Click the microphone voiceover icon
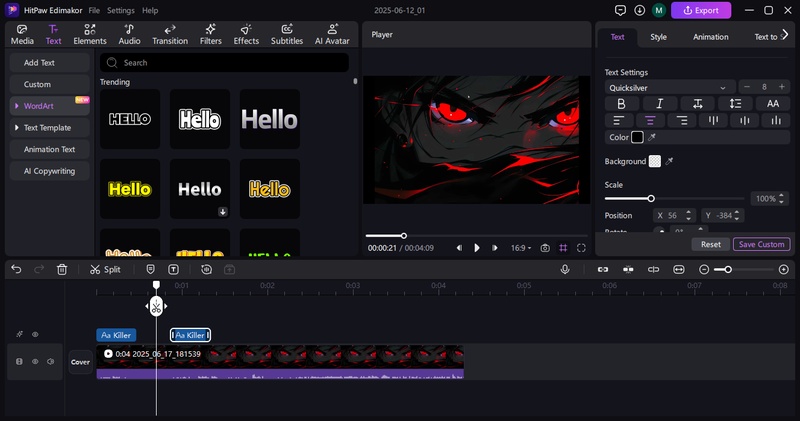800x421 pixels. tap(565, 269)
